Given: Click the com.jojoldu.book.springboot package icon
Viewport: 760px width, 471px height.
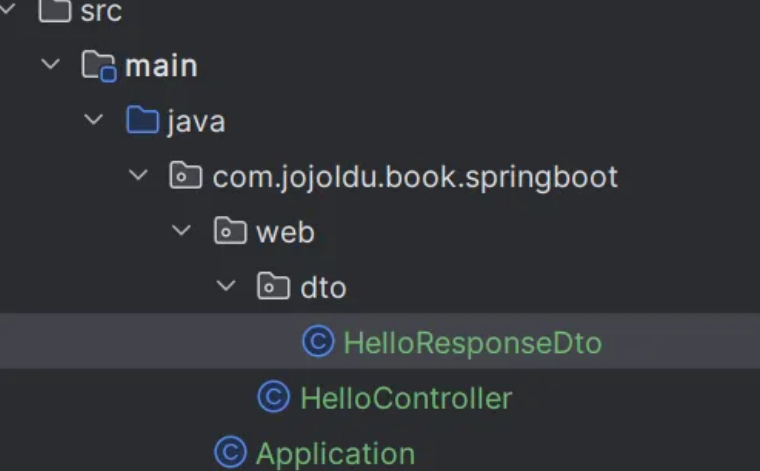Looking at the screenshot, I should pos(186,175).
